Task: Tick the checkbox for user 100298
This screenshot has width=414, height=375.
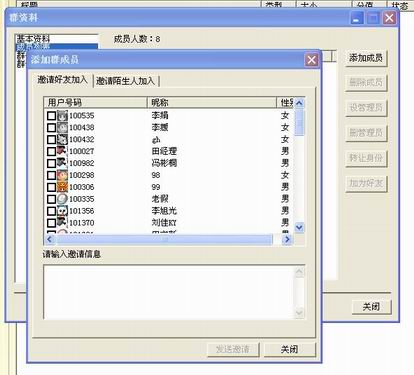Action: [51, 175]
